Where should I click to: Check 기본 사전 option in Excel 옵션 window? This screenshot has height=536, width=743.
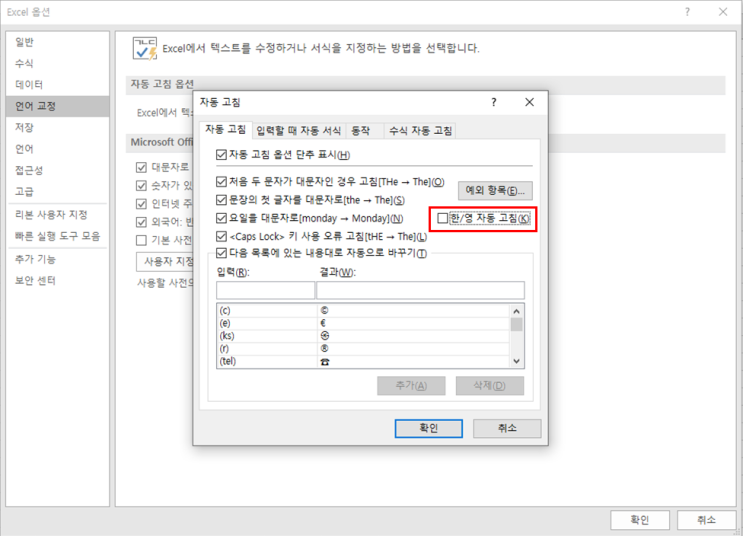(141, 240)
